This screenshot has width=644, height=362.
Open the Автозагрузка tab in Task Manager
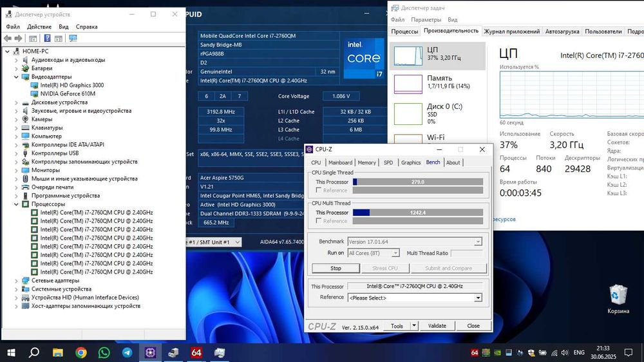562,31
